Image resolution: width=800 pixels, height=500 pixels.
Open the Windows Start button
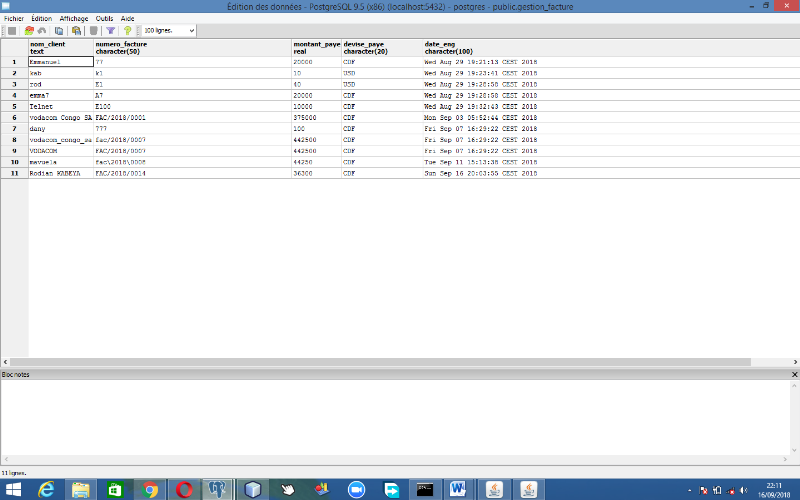13,490
